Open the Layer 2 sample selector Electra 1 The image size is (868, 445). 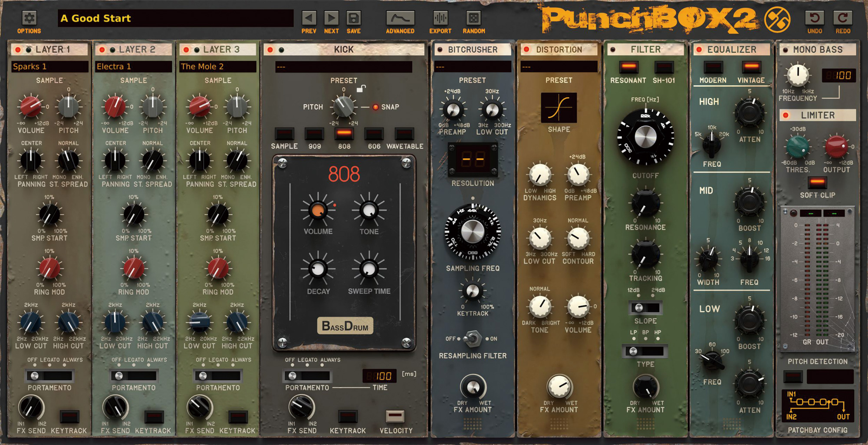click(x=133, y=66)
